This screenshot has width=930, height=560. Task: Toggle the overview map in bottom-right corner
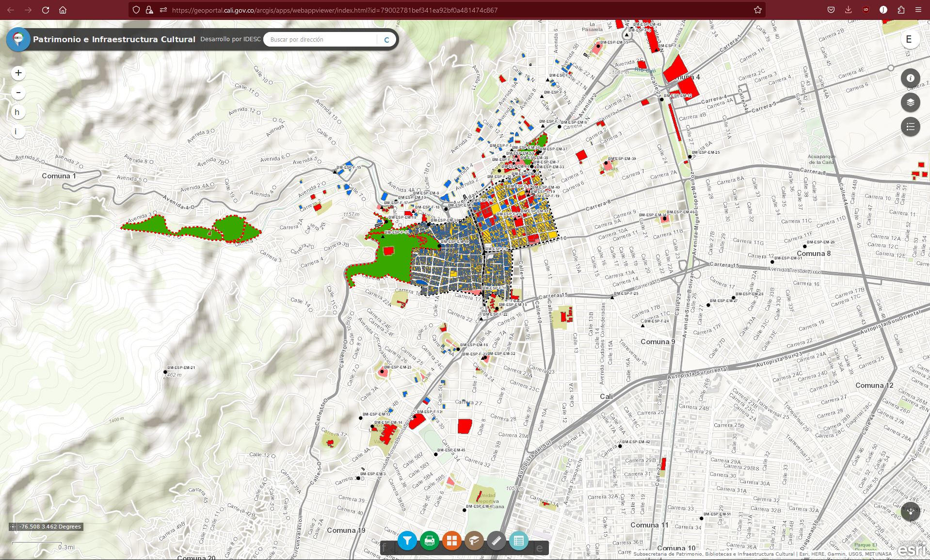(911, 511)
